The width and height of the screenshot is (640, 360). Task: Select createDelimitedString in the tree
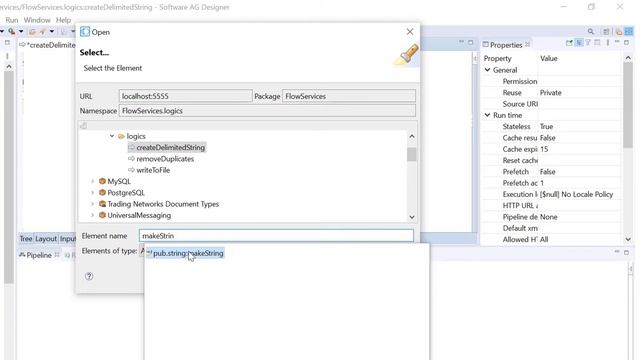click(170, 147)
